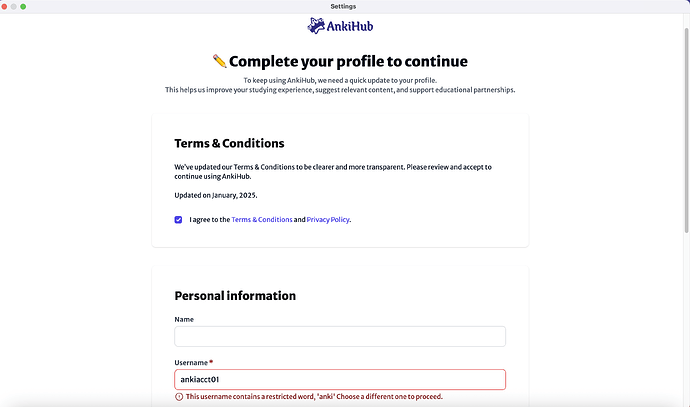Close the Settings window with red button
This screenshot has height=407, width=690.
coord(4,7)
